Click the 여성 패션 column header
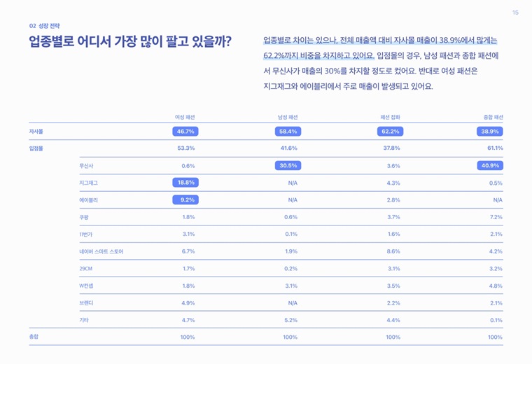 (x=185, y=117)
